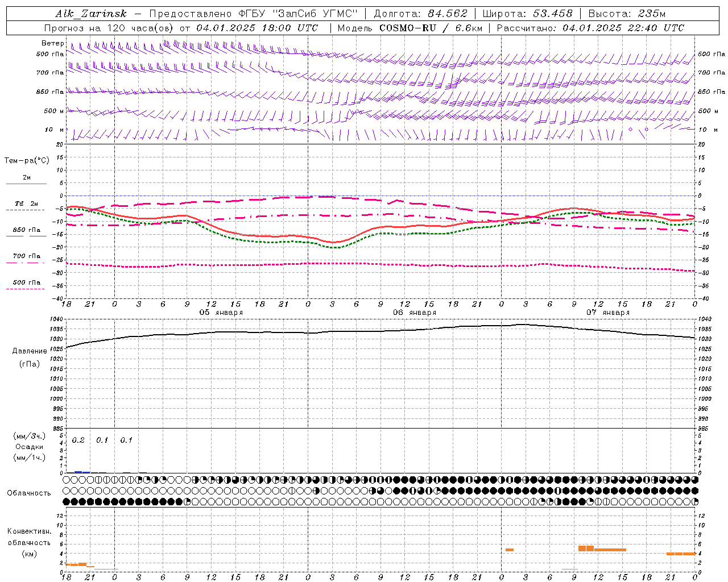Click the 0.2 precipitation value
Image resolution: width=728 pixels, height=582 pixels.
78,440
